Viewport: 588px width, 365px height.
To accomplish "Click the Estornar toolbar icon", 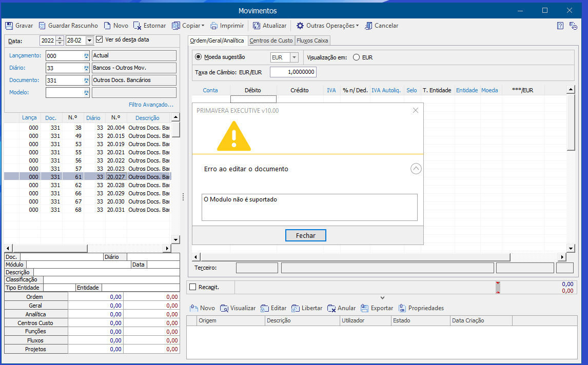I will [138, 26].
